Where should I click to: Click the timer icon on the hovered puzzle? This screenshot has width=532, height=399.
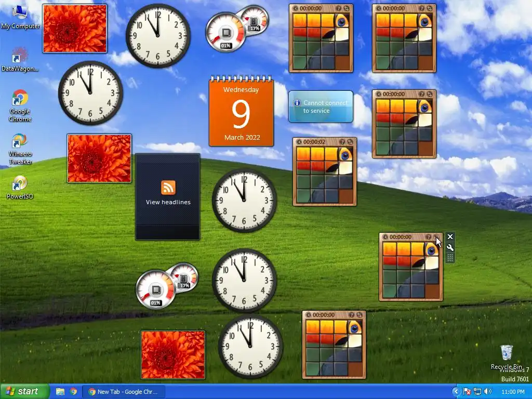point(385,237)
